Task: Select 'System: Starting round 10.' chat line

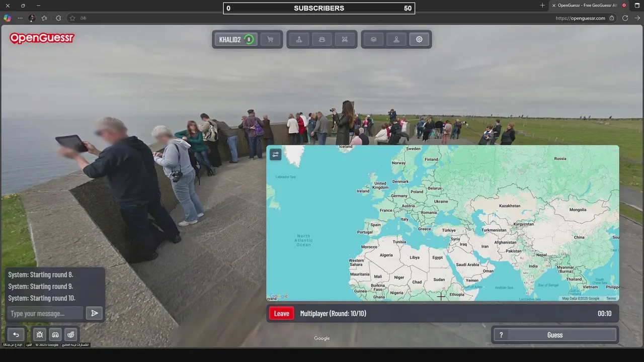Action: [42, 298]
